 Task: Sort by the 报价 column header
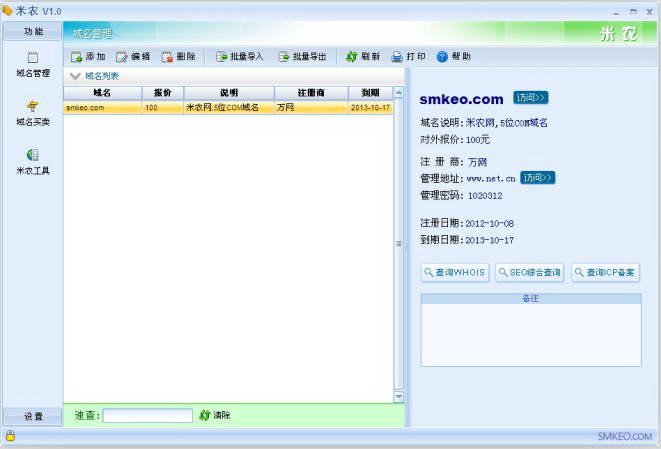[x=163, y=93]
